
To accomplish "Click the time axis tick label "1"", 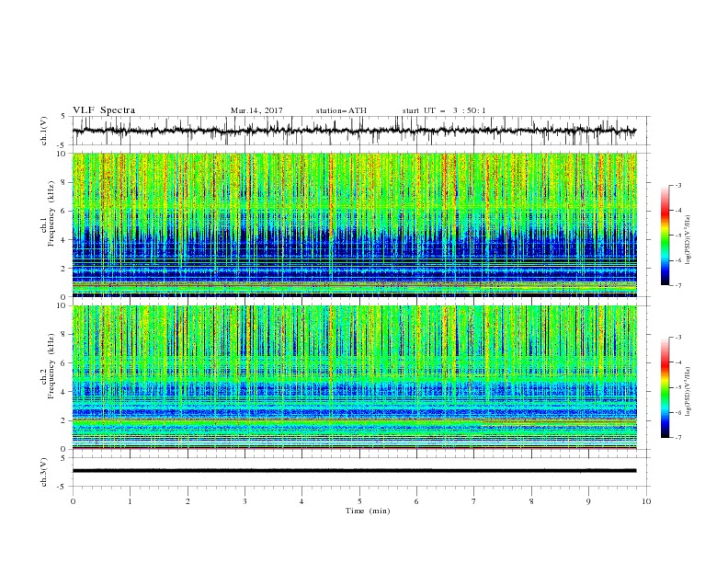I will 130,501.
